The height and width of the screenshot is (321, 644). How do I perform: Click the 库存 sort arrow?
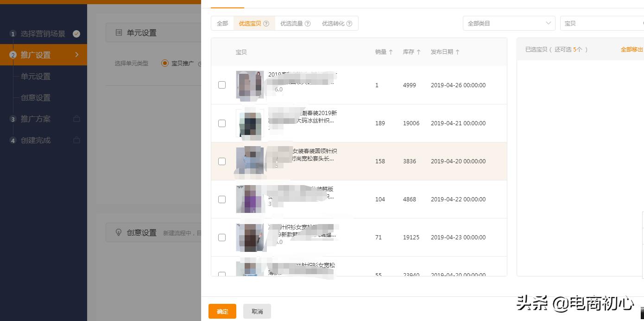(418, 52)
